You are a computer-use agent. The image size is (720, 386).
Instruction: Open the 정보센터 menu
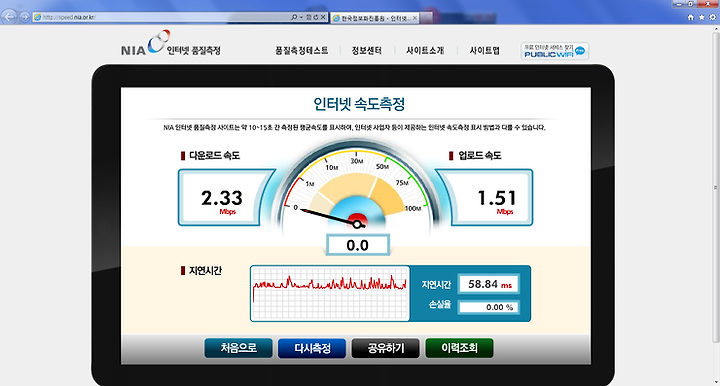pos(366,50)
